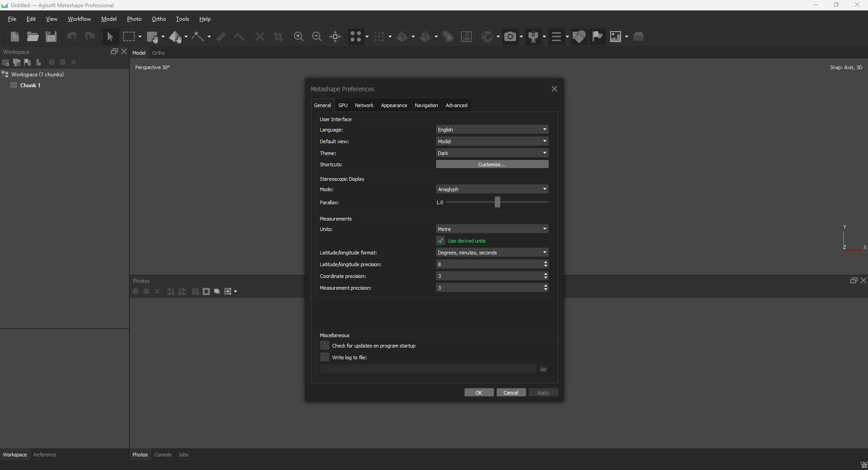Image resolution: width=868 pixels, height=470 pixels.
Task: Click the Parallax slider handle
Action: point(498,202)
